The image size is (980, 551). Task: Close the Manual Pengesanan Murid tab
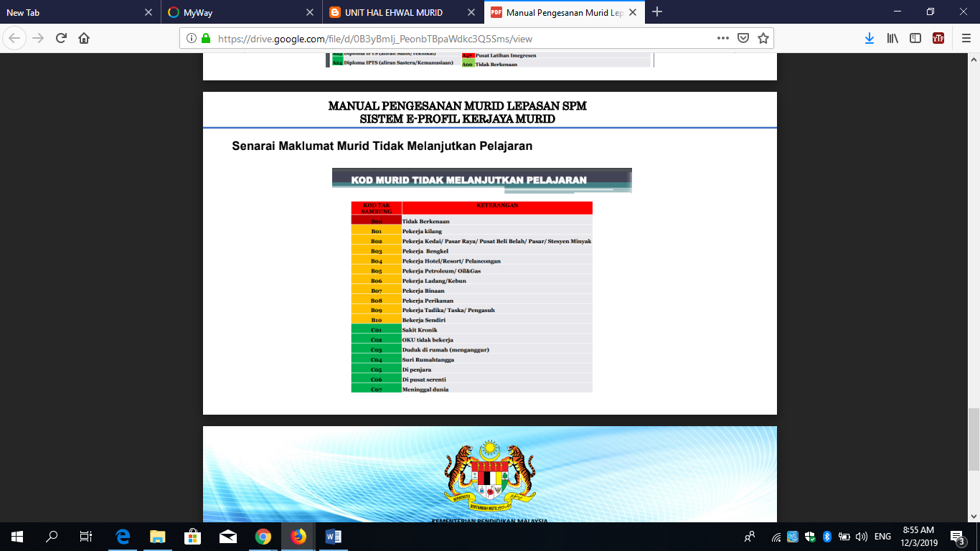click(633, 12)
